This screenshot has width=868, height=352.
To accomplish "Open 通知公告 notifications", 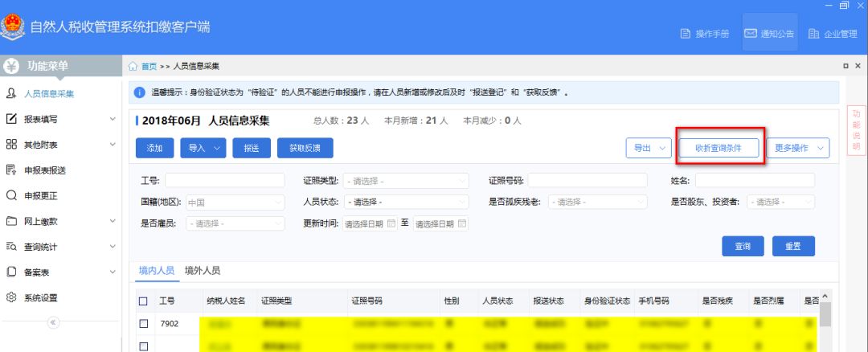I will tap(770, 33).
